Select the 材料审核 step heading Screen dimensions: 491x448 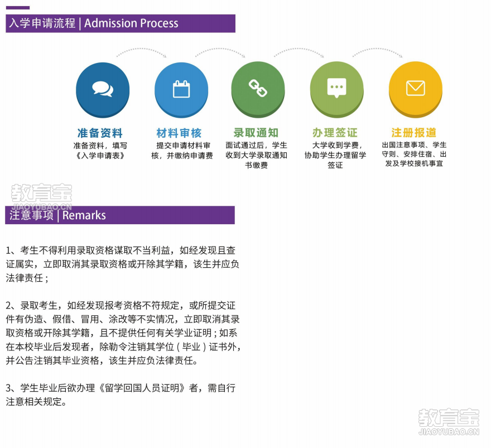point(179,133)
